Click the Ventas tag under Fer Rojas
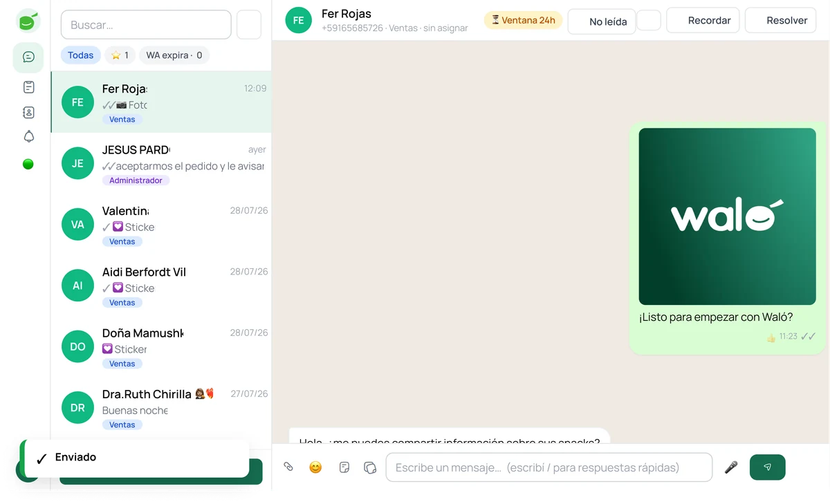The width and height of the screenshot is (830, 504). (x=122, y=120)
